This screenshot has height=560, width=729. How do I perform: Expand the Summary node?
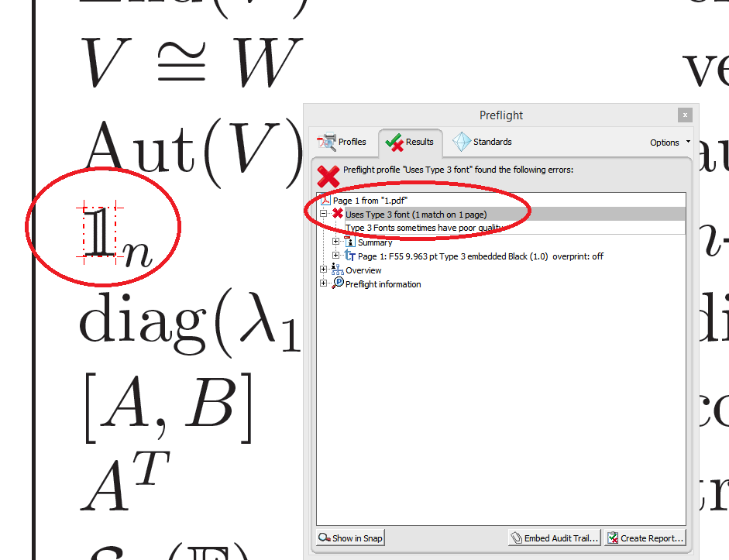[335, 242]
